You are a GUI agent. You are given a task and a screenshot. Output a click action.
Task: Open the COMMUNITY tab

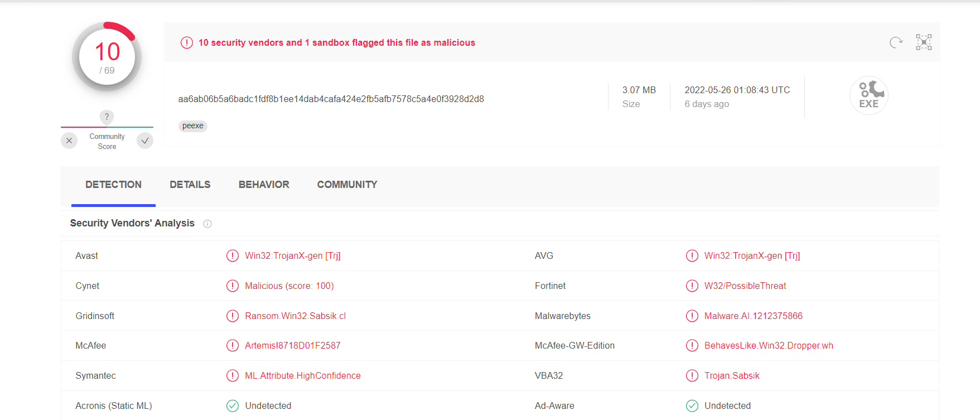(x=347, y=185)
